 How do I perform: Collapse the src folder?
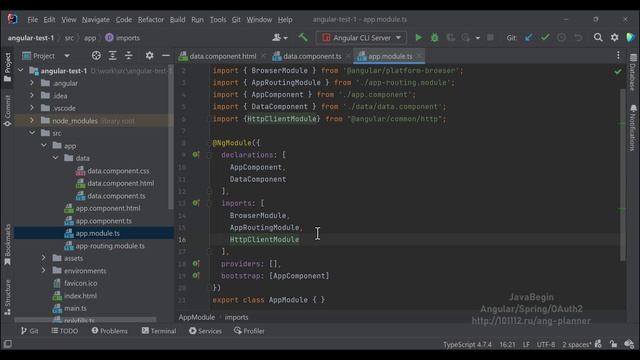32,133
